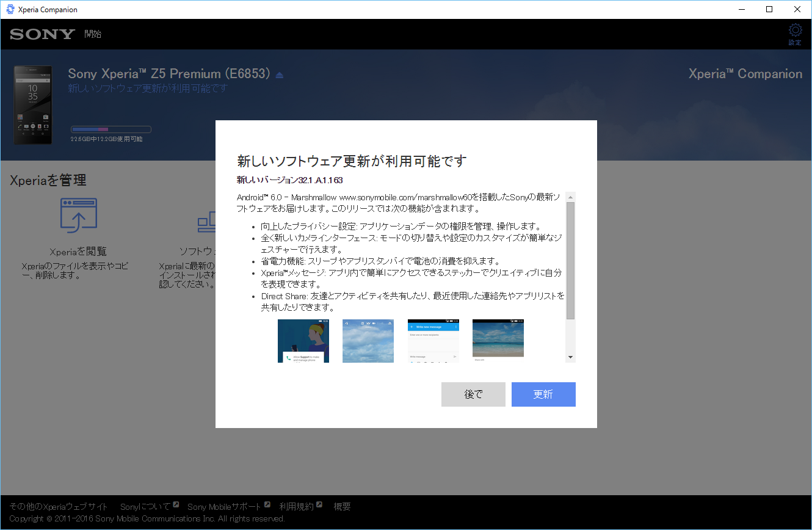Minimize the Xperia Companion window
The height and width of the screenshot is (530, 812).
click(x=741, y=9)
